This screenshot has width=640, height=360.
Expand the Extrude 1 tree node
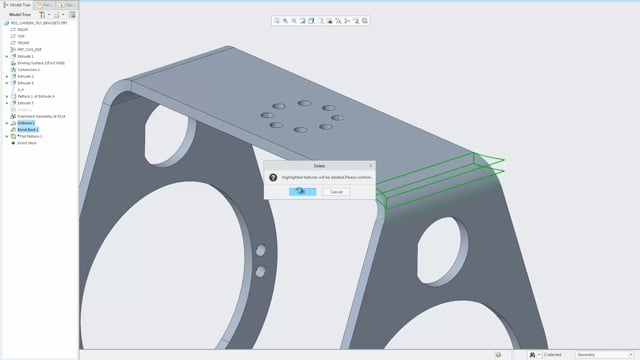[7, 56]
